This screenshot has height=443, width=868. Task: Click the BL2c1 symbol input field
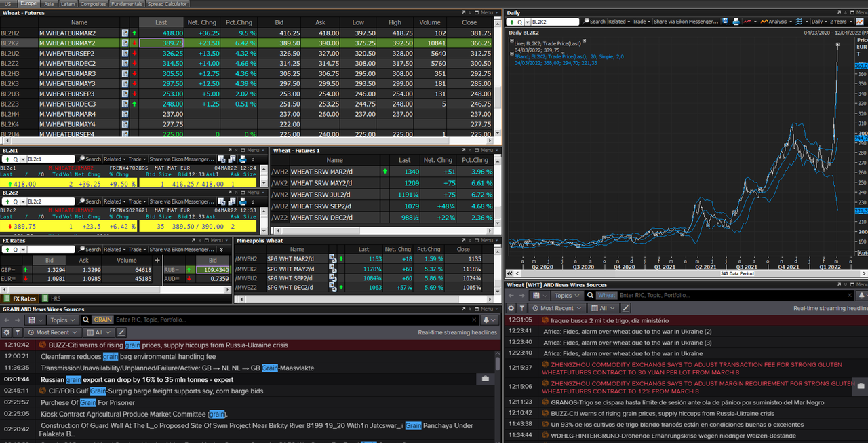(x=51, y=159)
